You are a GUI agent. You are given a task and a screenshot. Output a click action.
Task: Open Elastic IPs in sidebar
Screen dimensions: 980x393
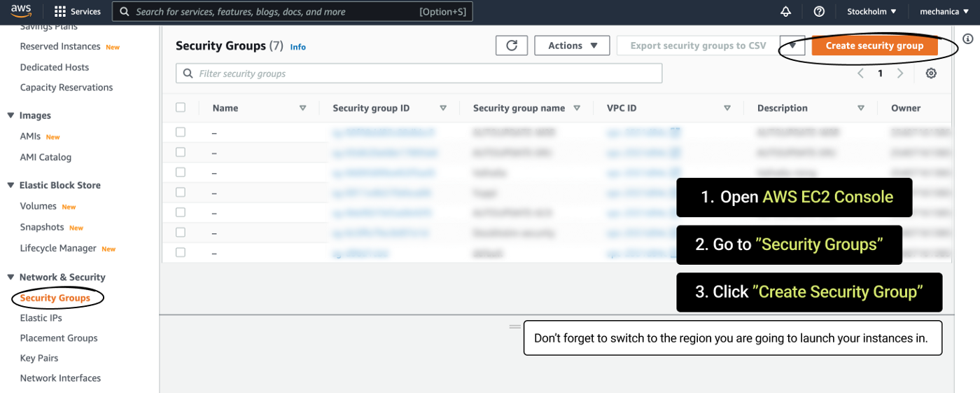pyautogui.click(x=41, y=318)
